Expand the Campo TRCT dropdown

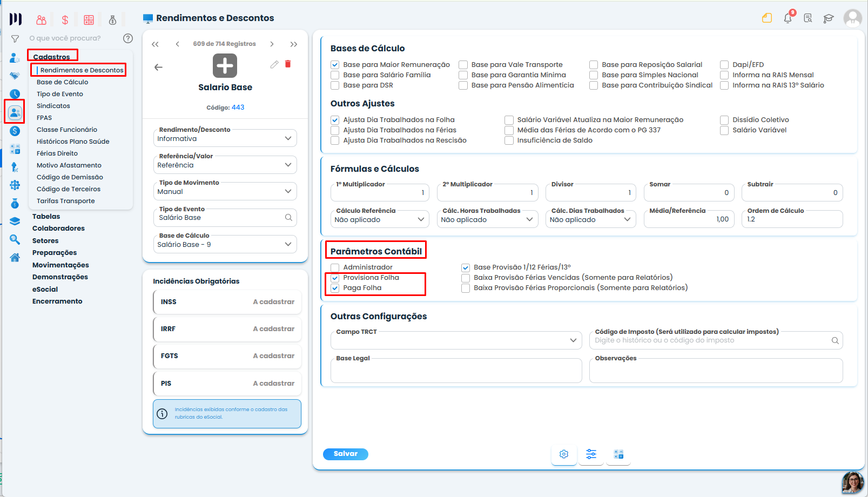coord(456,340)
